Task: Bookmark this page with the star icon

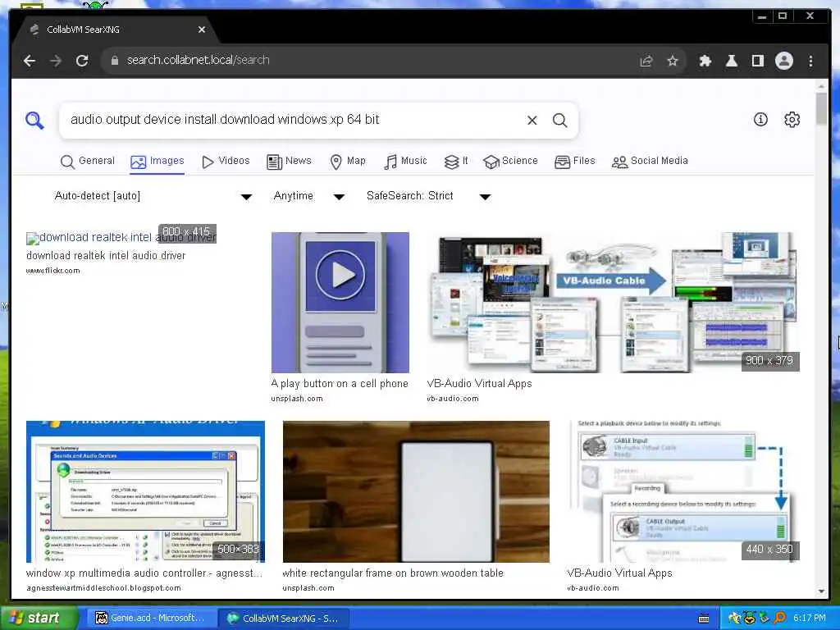Action: pos(673,61)
